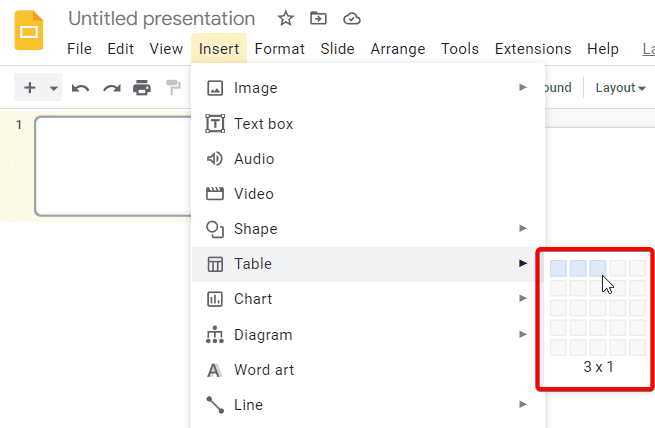Viewport: 655px width, 428px height.
Task: Click the new slide plus button
Action: point(30,88)
